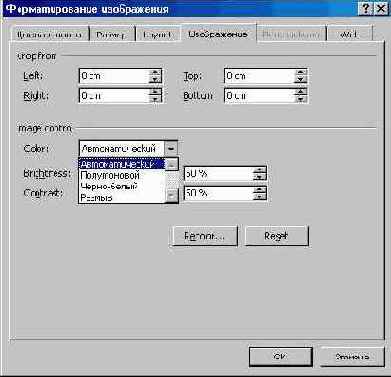Decrease the Right crop value
391x377 pixels.
pyautogui.click(x=155, y=99)
